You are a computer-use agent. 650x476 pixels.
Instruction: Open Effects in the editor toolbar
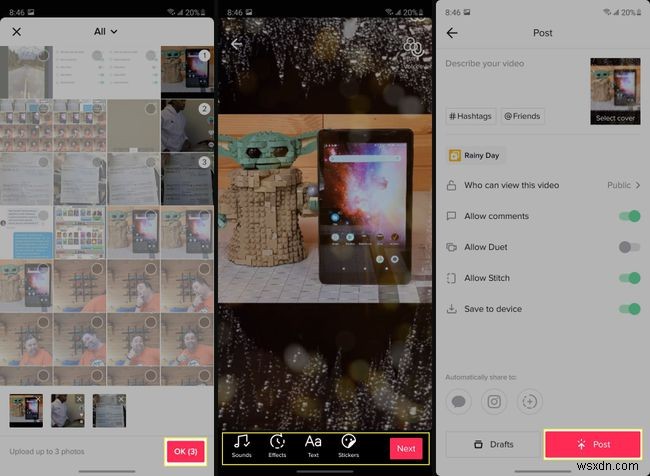coord(277,446)
